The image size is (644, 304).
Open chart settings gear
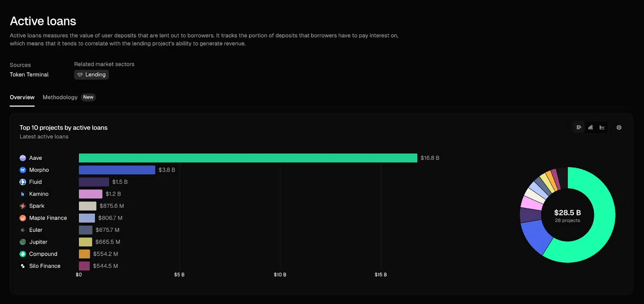click(x=619, y=128)
